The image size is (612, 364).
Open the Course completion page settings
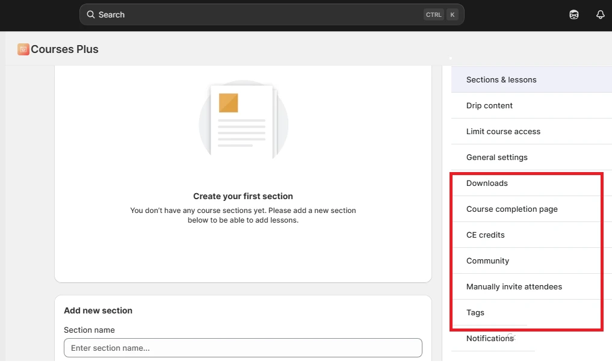[x=512, y=209]
